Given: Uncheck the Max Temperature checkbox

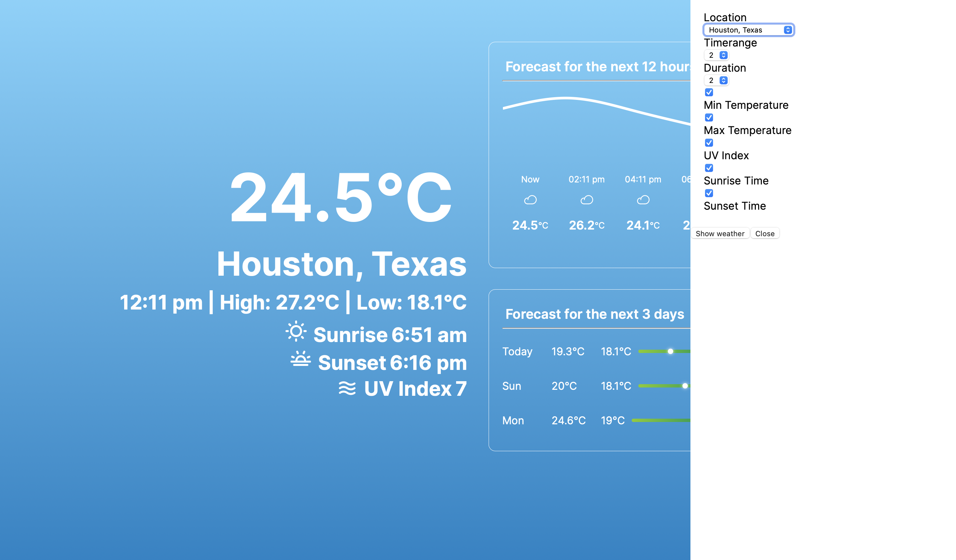Looking at the screenshot, I should pyautogui.click(x=709, y=117).
